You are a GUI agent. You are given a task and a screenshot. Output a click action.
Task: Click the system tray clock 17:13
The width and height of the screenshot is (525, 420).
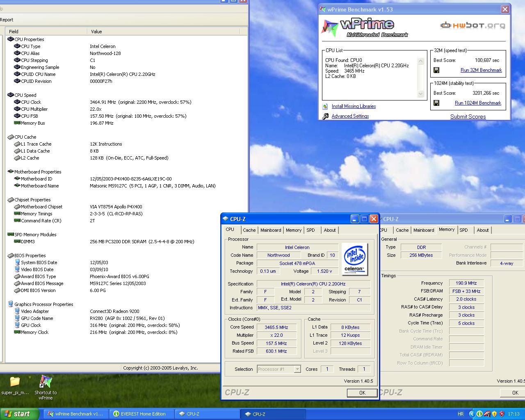click(x=514, y=414)
